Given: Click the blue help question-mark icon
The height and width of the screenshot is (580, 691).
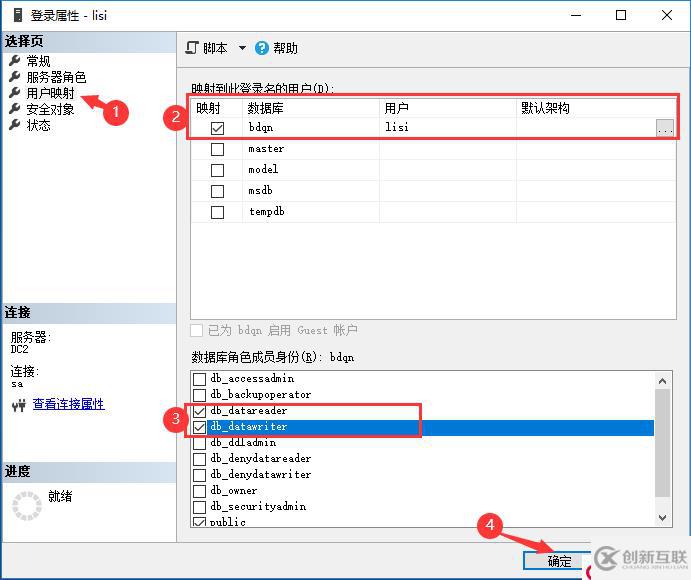Looking at the screenshot, I should click(x=261, y=48).
